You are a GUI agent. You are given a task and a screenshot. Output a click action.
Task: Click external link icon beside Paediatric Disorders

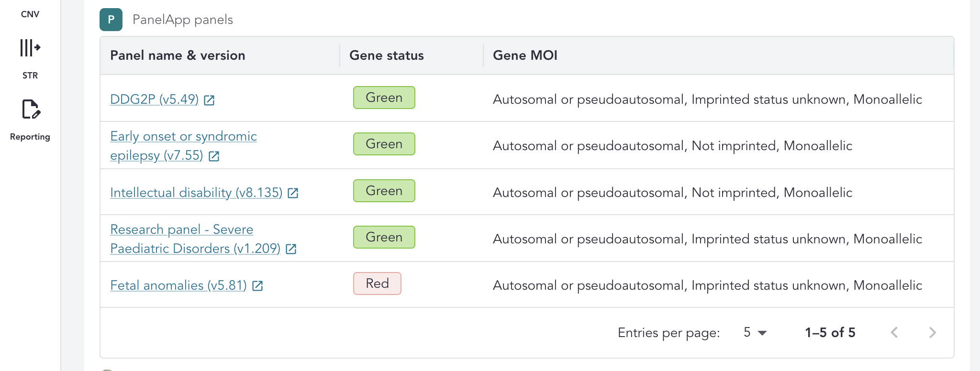click(x=291, y=249)
